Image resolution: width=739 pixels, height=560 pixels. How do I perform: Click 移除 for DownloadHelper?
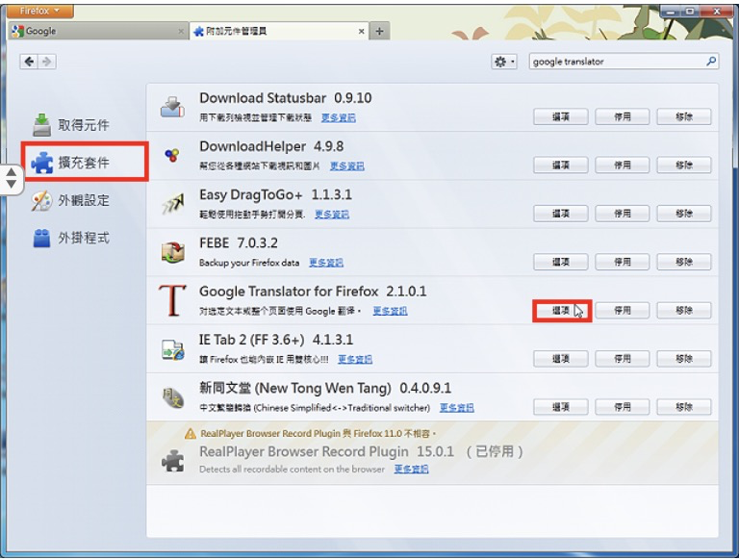tap(684, 165)
